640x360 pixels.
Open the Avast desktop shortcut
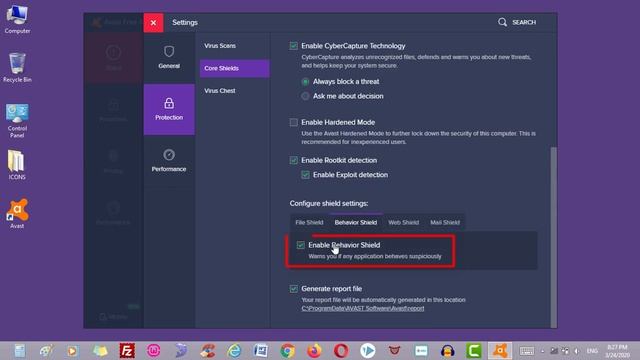click(x=17, y=214)
